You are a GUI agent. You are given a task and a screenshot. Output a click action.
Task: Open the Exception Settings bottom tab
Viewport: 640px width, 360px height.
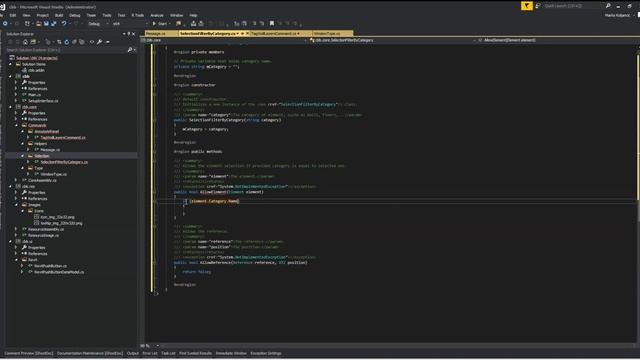point(266,353)
